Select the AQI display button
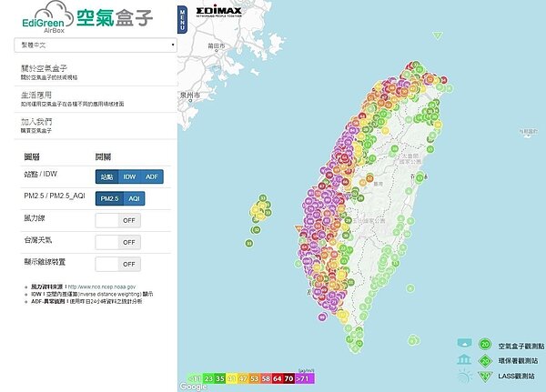 (135, 198)
